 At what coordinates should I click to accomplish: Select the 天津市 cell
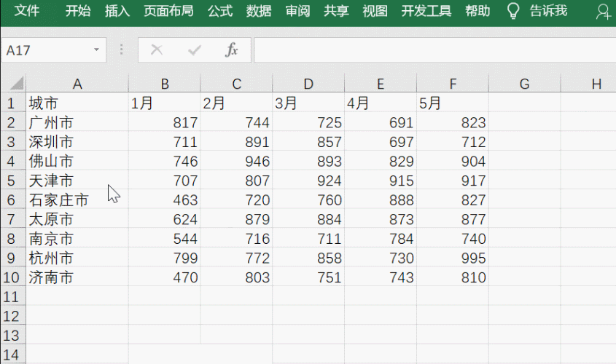tap(77, 180)
